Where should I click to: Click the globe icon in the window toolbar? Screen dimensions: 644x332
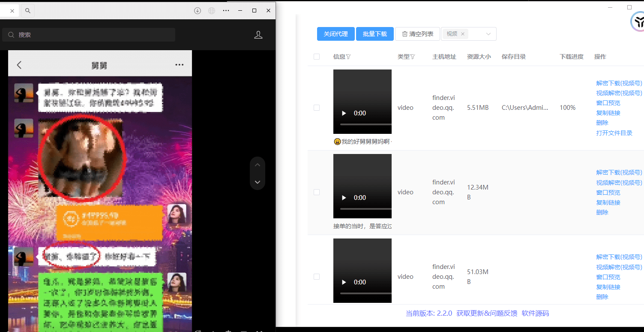pos(211,11)
